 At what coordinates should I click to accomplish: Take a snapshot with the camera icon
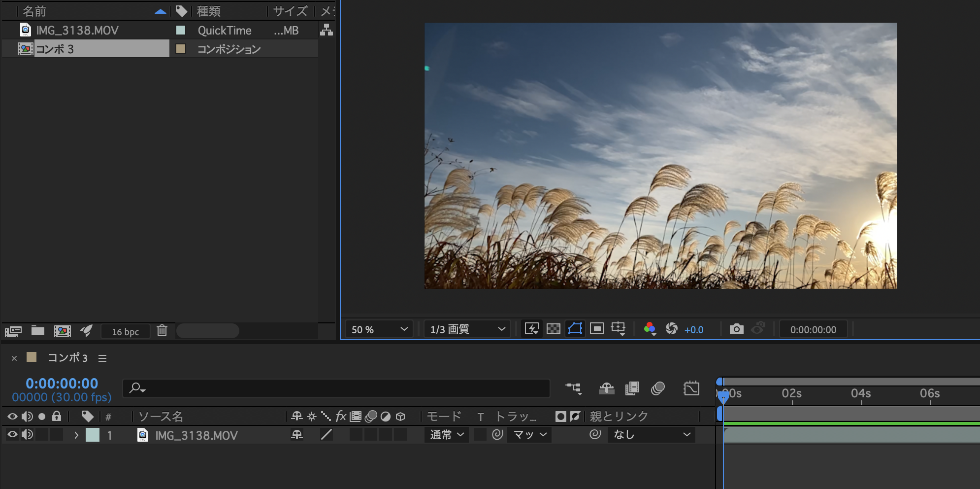(x=737, y=329)
